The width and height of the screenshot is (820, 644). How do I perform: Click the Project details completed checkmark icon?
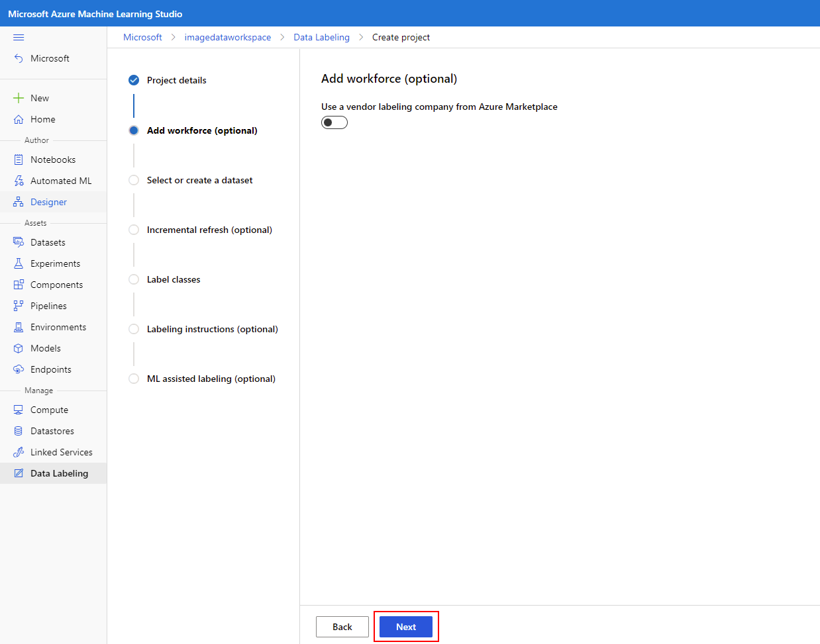click(x=134, y=80)
